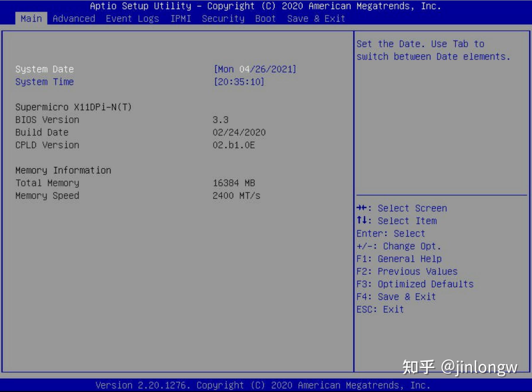Click the ESC: Exit entry

380,309
